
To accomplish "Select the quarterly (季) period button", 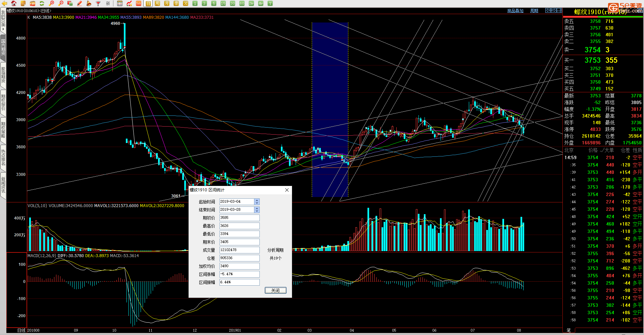I will [176, 3].
